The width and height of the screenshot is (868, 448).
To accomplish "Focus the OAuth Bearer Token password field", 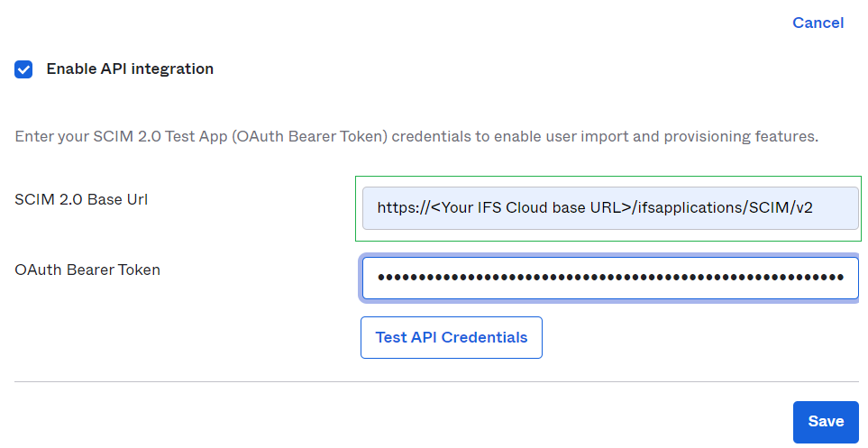I will pos(609,278).
